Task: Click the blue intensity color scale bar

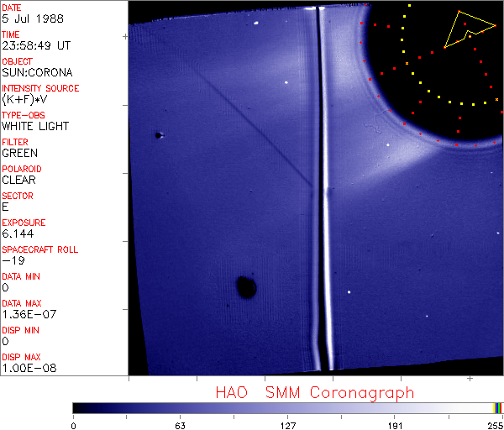Action: 287,408
